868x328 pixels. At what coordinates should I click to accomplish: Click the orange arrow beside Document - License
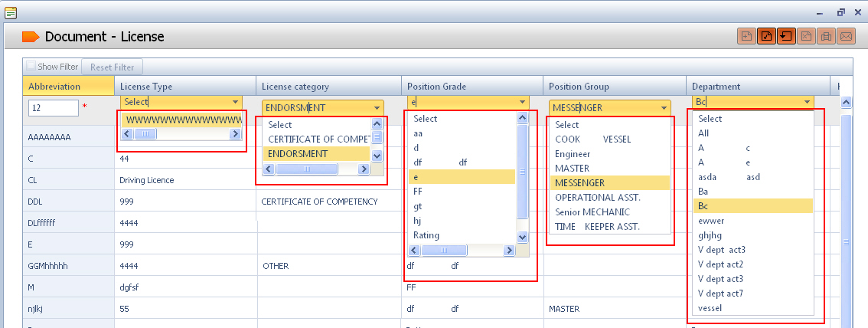pos(31,37)
